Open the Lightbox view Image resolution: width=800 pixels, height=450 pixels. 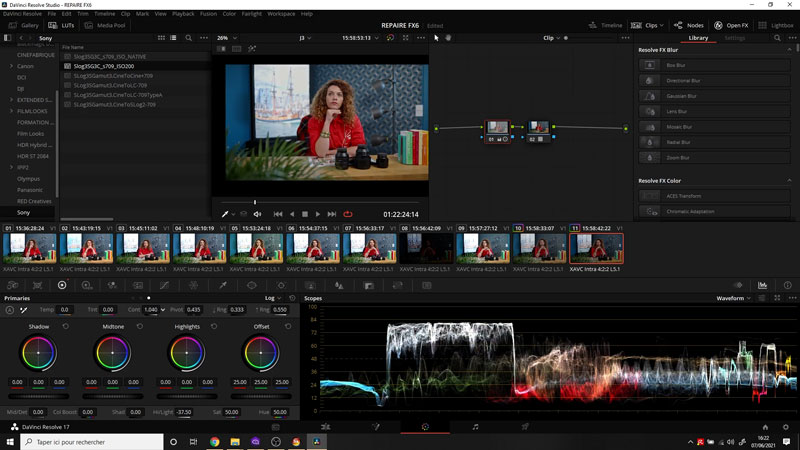[776, 26]
